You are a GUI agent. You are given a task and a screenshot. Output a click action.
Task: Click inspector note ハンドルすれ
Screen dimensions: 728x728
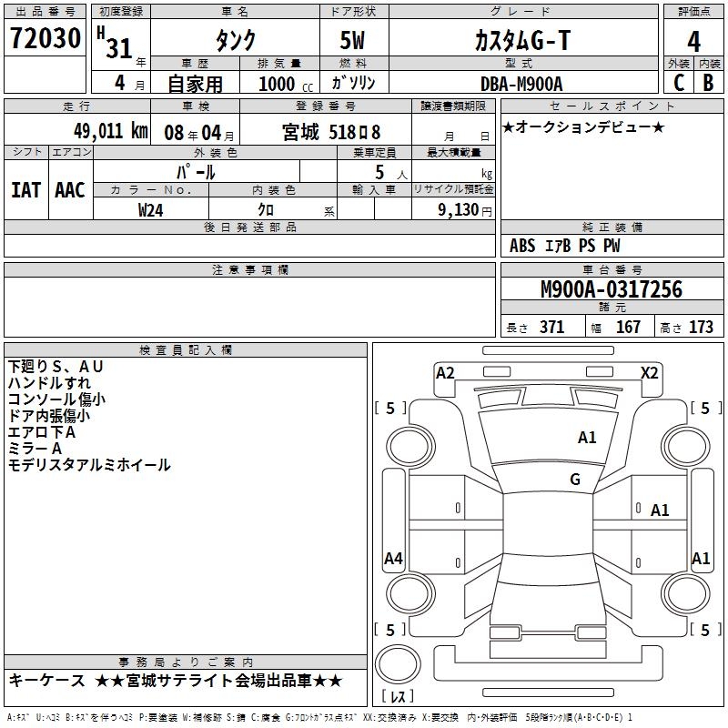point(49,383)
